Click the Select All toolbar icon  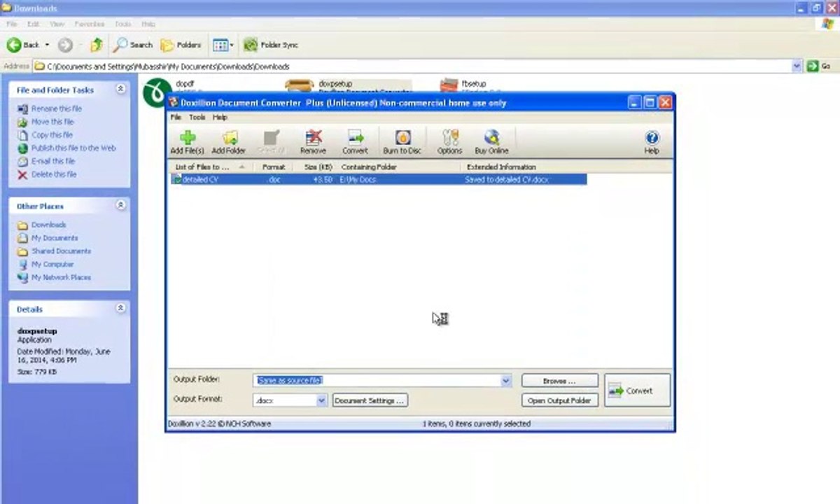[x=271, y=142]
